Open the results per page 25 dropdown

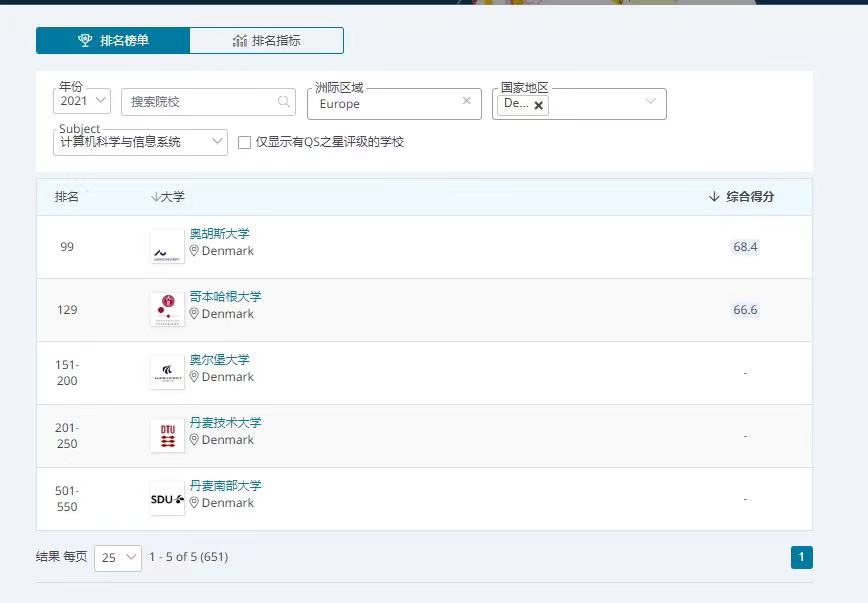pos(118,557)
